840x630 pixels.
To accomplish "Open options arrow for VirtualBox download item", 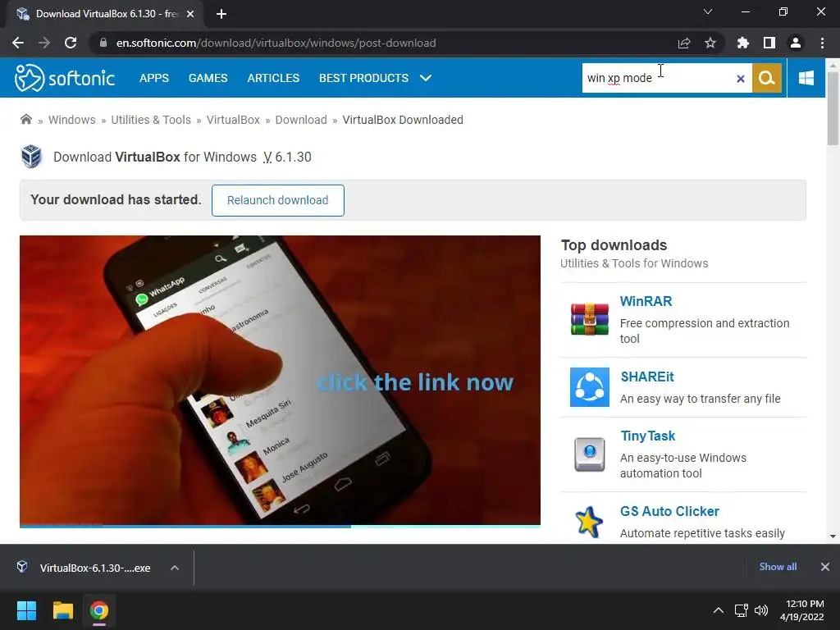I will click(175, 568).
